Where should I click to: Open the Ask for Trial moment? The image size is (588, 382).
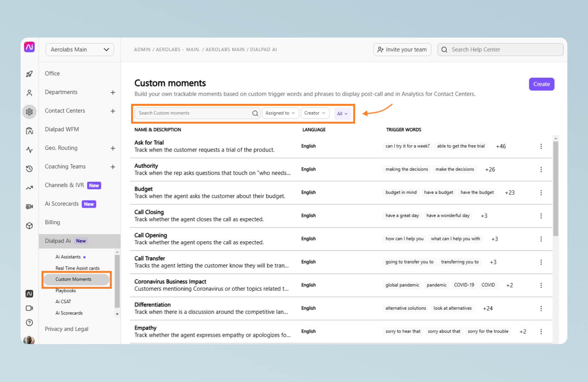pos(149,143)
